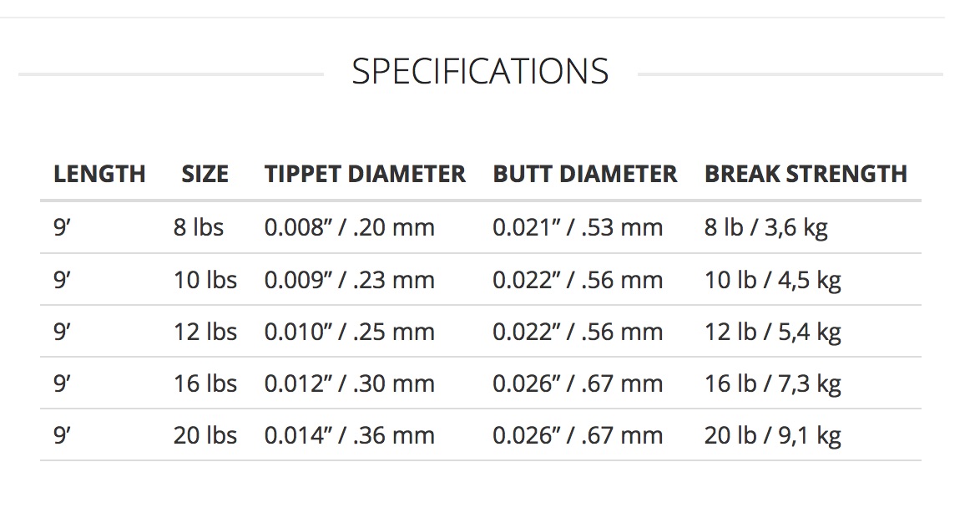Select the 20 lbs size cell
The image size is (980, 523).
click(205, 435)
